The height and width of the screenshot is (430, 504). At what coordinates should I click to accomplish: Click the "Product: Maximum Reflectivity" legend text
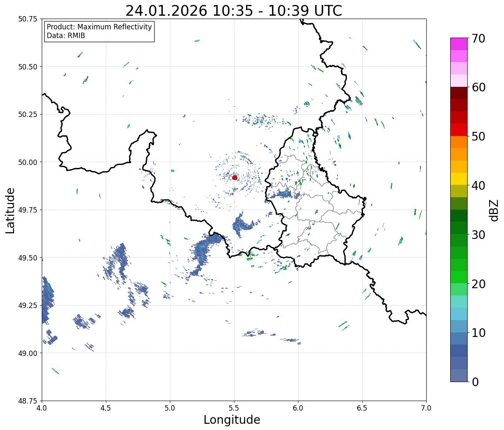click(x=99, y=27)
